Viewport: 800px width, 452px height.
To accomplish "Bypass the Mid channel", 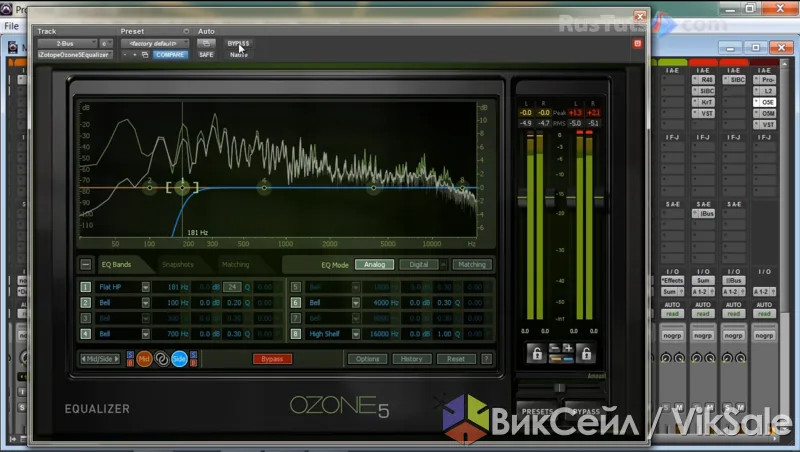I will coord(130,363).
